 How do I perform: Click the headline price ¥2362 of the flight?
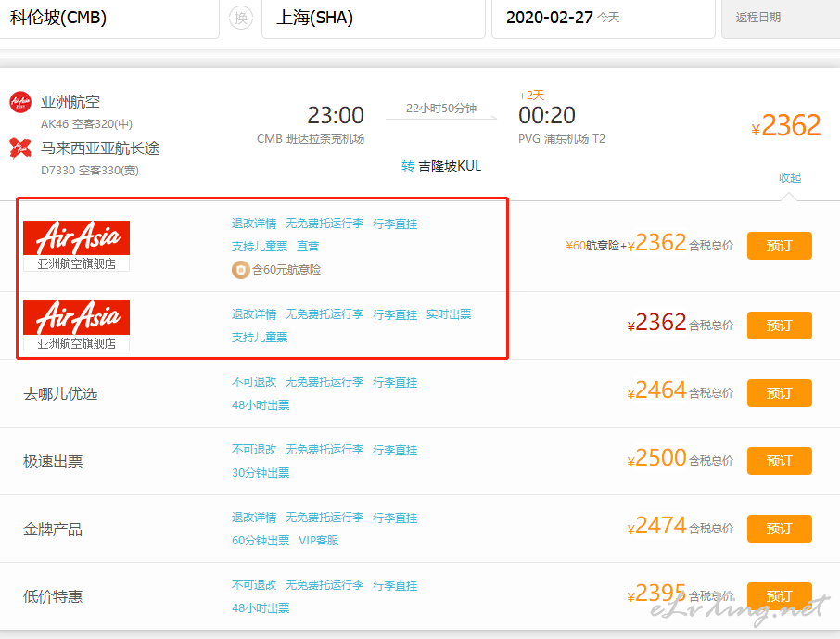click(x=786, y=126)
